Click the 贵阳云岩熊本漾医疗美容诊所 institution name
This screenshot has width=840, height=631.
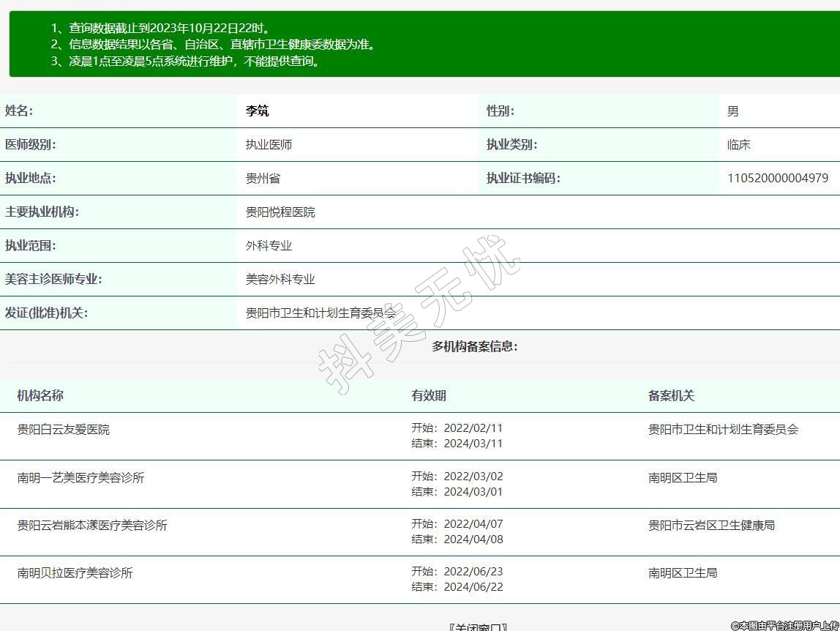click(x=92, y=526)
